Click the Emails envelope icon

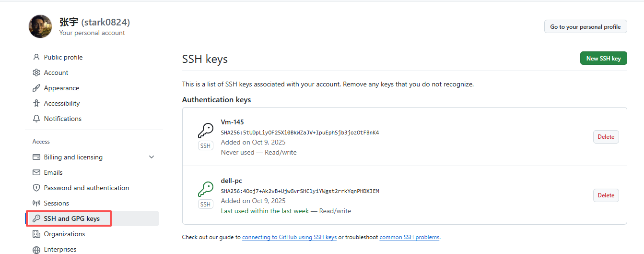coord(36,172)
